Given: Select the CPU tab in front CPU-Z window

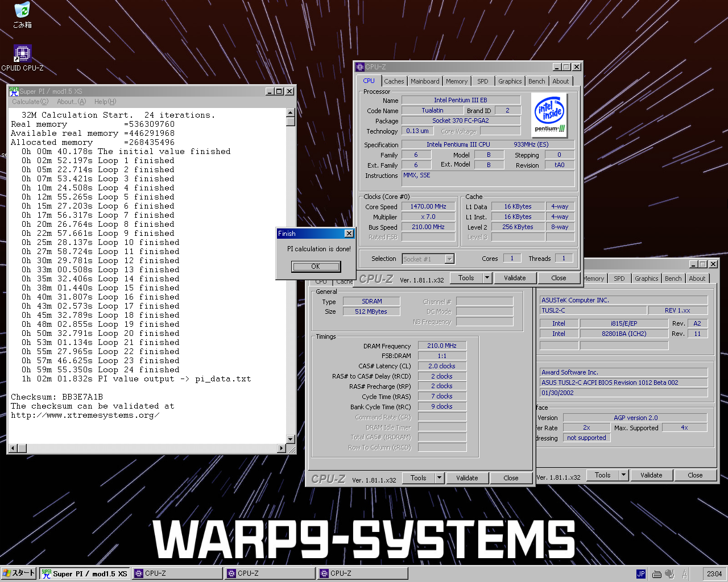Looking at the screenshot, I should pos(369,81).
